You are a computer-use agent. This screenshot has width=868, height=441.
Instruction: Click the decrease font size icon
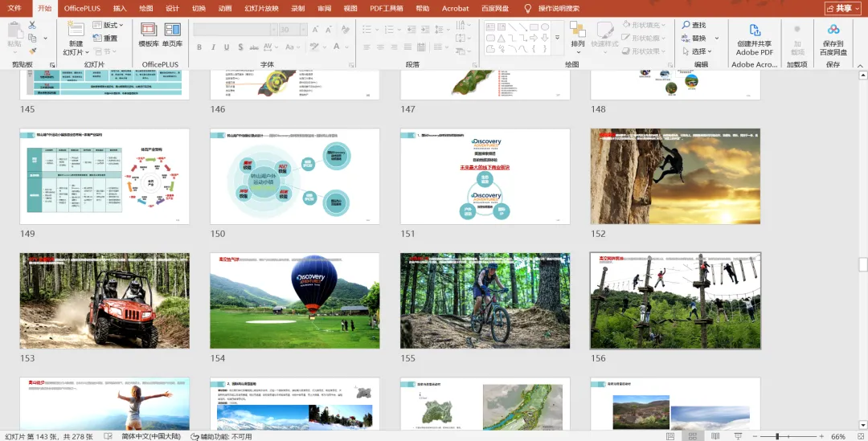[329, 30]
